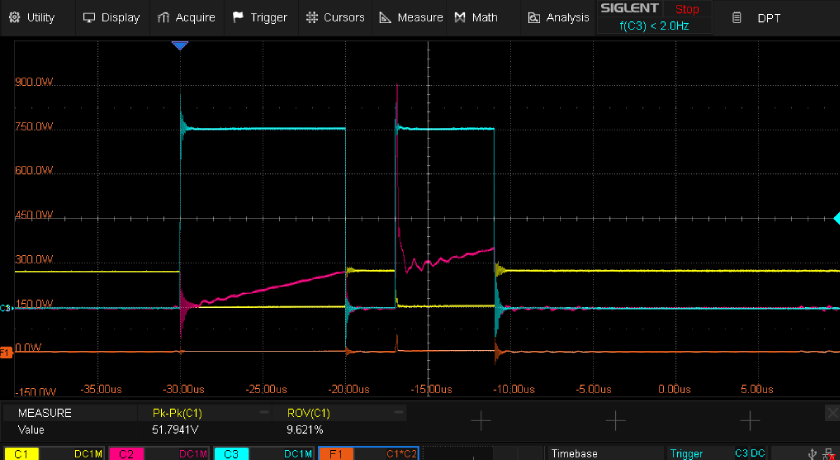The width and height of the screenshot is (840, 460).
Task: Open the Utility menu
Action: click(x=32, y=18)
